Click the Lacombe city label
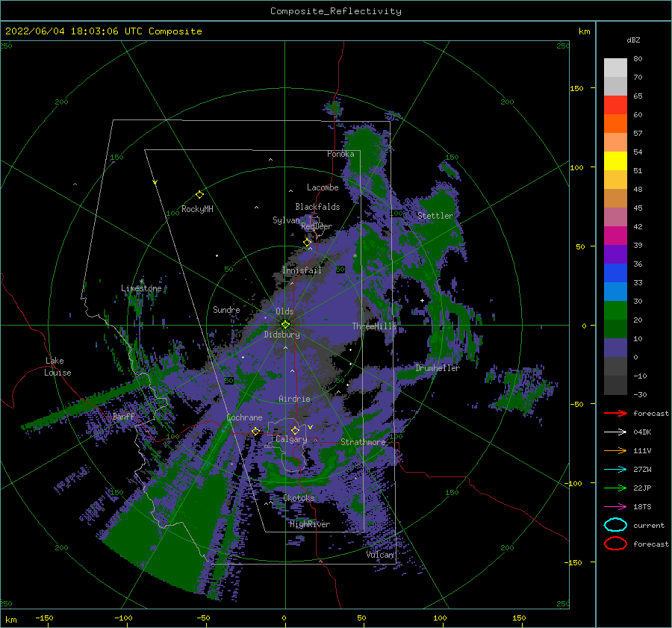Screen dimensions: 672x628 (x=323, y=187)
